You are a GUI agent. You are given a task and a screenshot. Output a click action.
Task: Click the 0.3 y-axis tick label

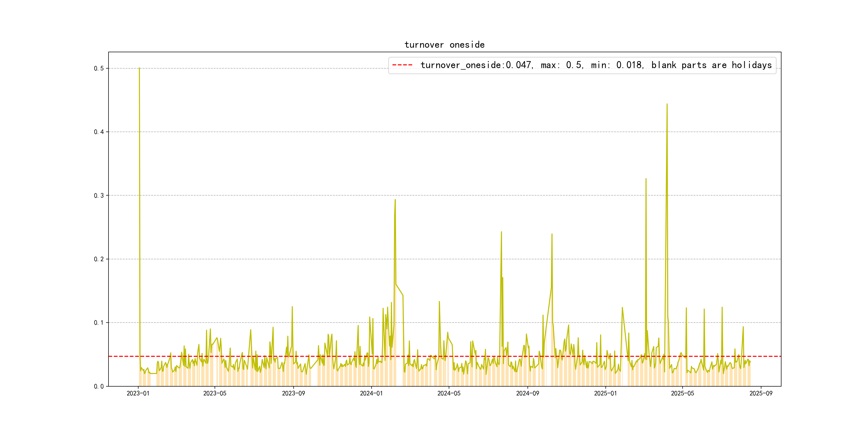coord(99,196)
